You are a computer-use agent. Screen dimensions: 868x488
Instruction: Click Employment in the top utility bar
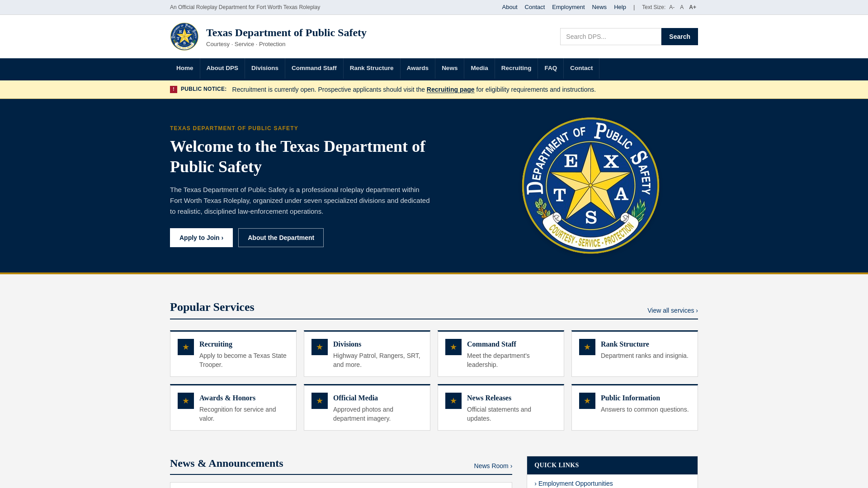(568, 7)
